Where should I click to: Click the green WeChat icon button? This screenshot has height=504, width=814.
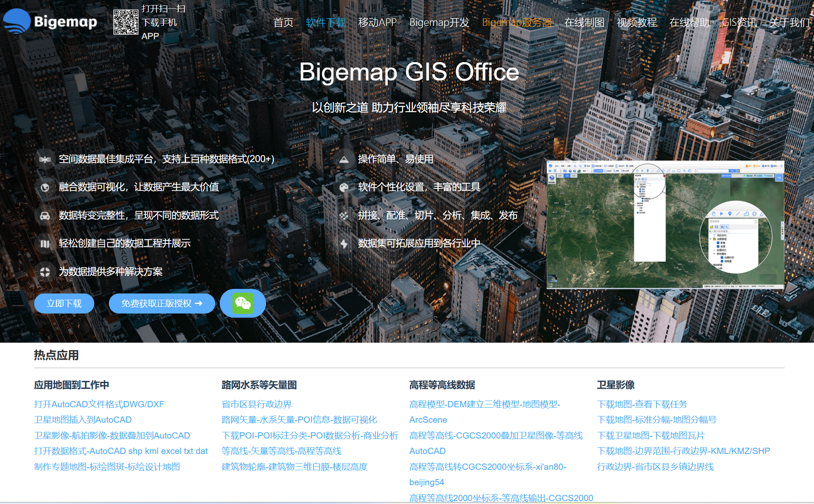pos(243,303)
